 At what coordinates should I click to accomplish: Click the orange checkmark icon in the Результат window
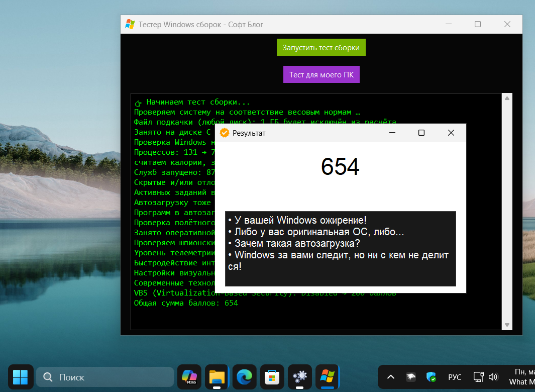(x=224, y=133)
